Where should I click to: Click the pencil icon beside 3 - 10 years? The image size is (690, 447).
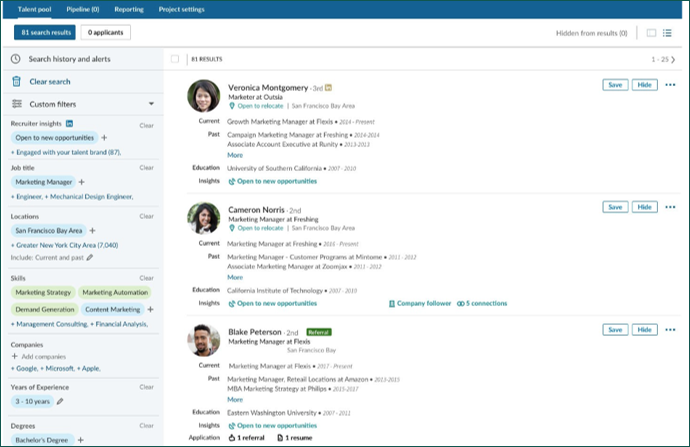click(60, 401)
